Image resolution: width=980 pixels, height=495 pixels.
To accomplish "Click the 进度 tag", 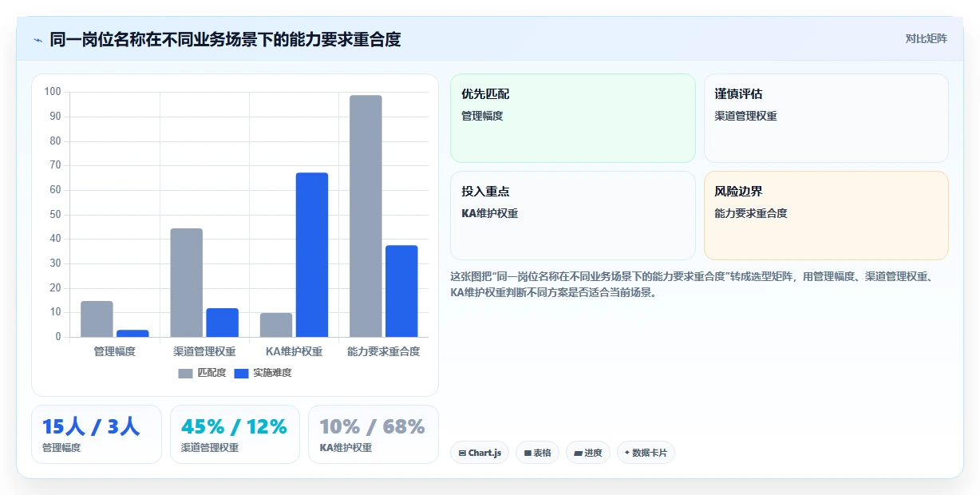I will [588, 453].
